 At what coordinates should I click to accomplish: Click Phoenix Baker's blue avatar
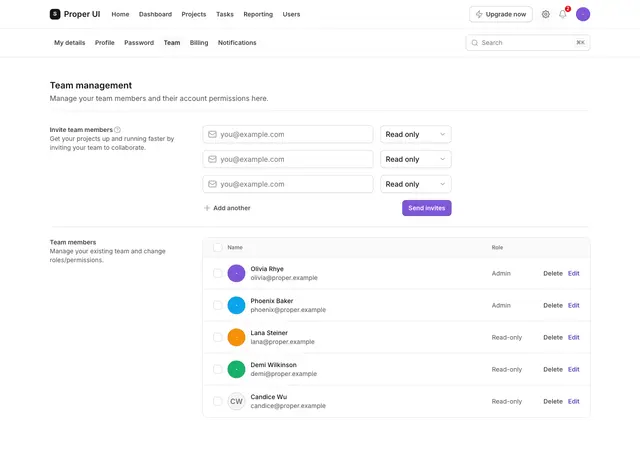[236, 305]
